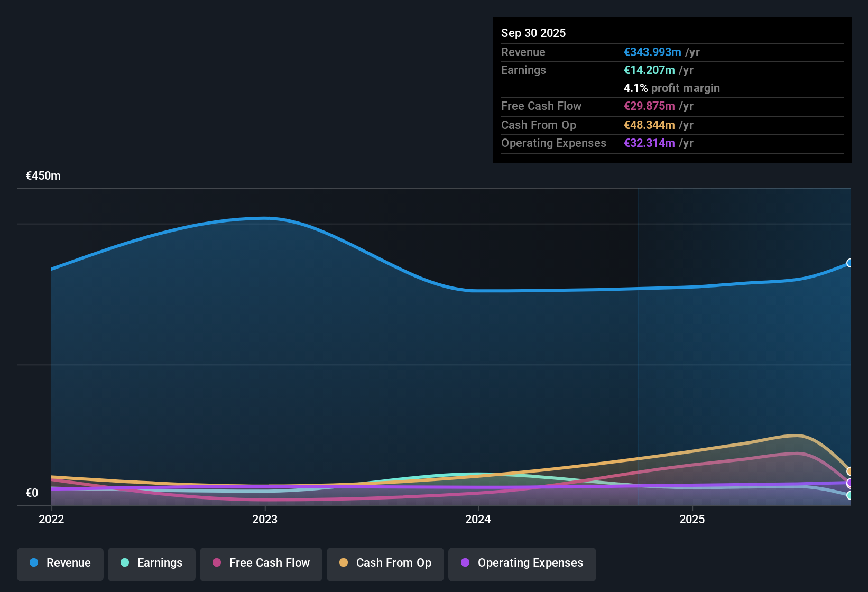Click the €450m axis label
Screen dimensions: 868x592
coord(43,175)
